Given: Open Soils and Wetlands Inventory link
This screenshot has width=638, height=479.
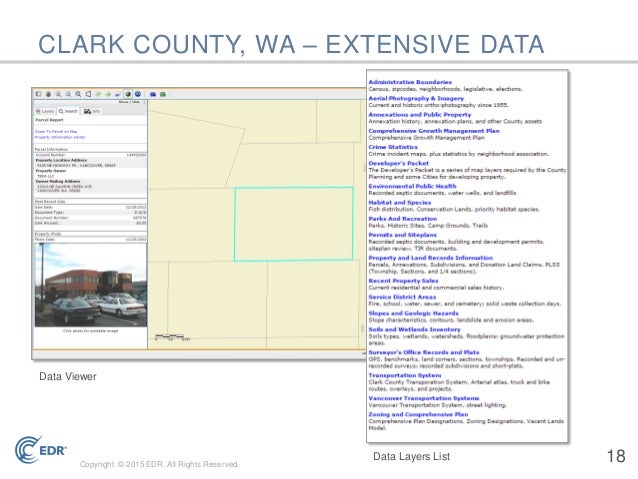Looking at the screenshot, I should tap(414, 330).
